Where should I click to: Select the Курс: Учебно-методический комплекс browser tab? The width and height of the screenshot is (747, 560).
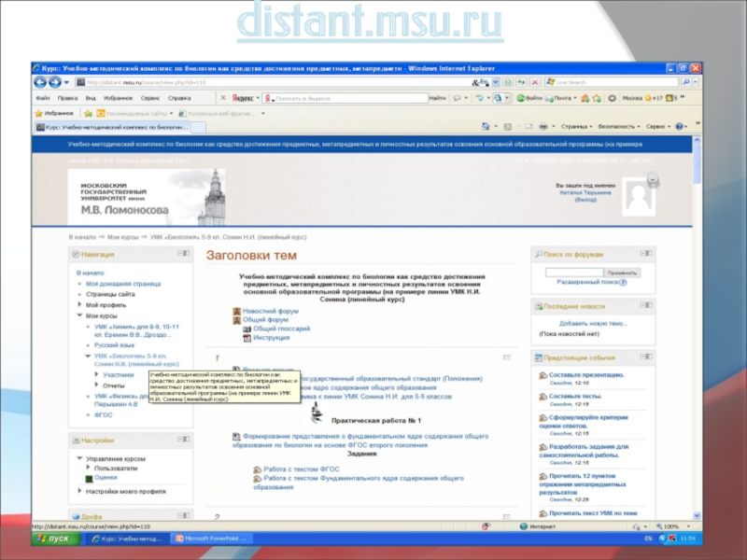(112, 127)
